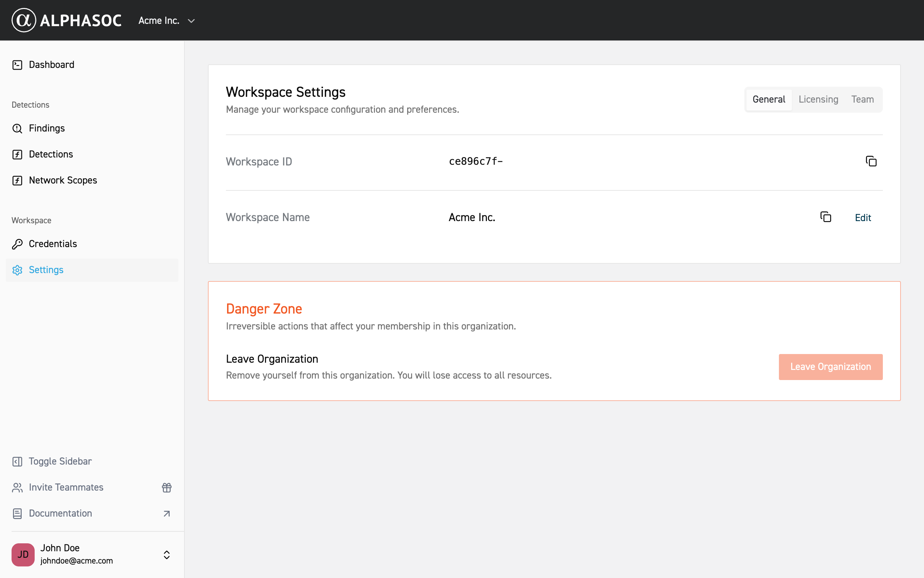Click the Acme Inc. workspace name value
Image resolution: width=924 pixels, height=578 pixels.
click(x=472, y=217)
